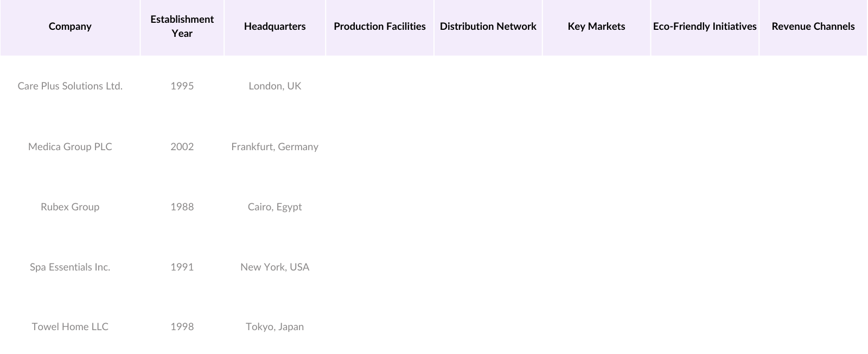Image resolution: width=868 pixels, height=354 pixels.
Task: Select the Medica Group PLC cell
Action: (70, 147)
